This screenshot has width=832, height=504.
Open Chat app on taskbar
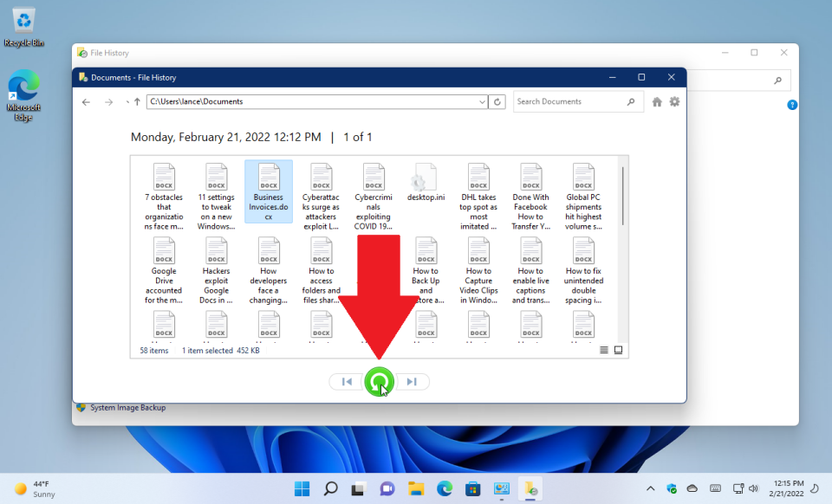[387, 488]
